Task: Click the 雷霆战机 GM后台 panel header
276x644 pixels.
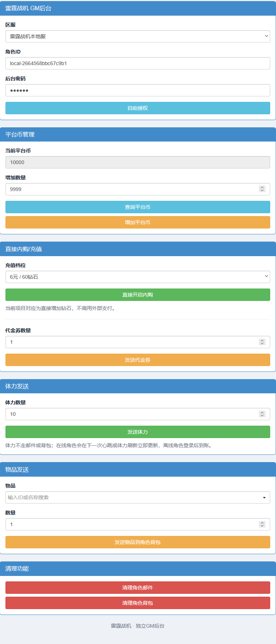Action: 138,8
